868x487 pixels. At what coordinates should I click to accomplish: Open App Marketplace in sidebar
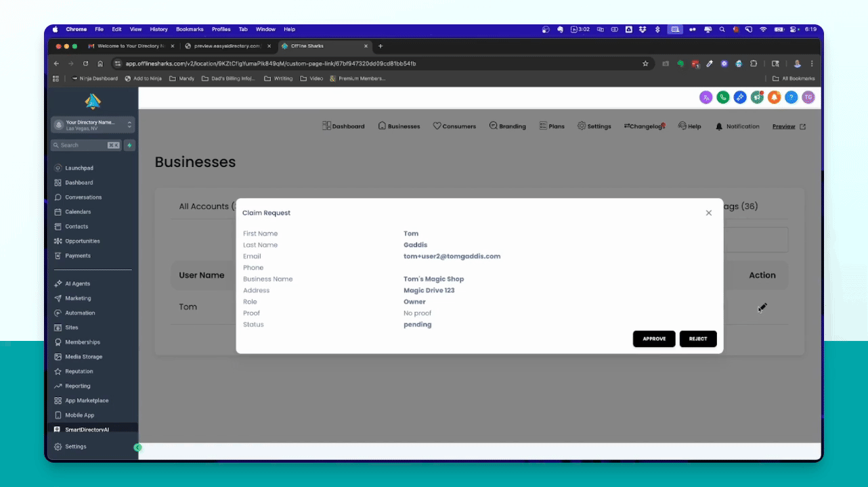click(x=86, y=400)
